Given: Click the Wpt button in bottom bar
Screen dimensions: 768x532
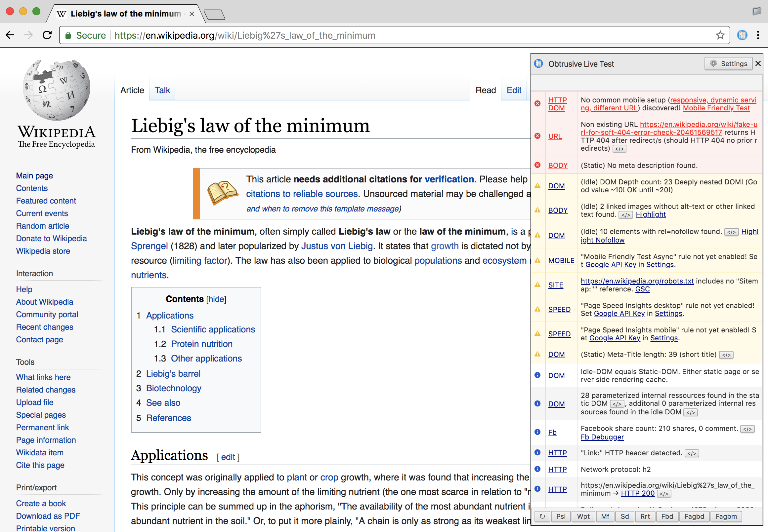Looking at the screenshot, I should (x=583, y=516).
